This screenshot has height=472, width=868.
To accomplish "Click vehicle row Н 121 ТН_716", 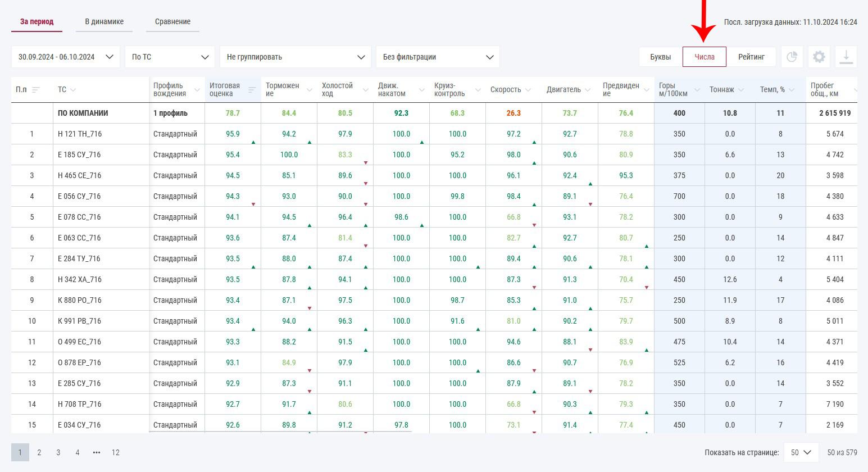I will pyautogui.click(x=80, y=134).
